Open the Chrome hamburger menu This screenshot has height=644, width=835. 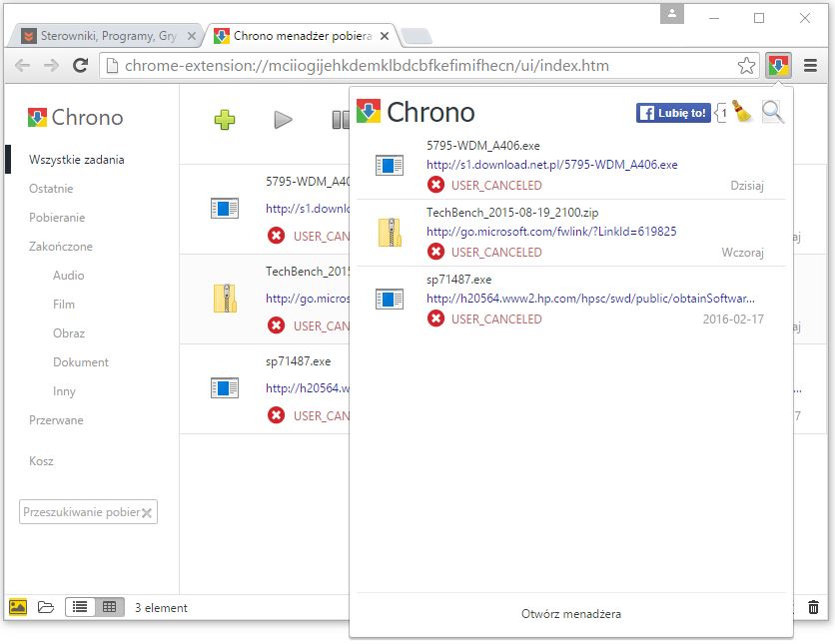click(x=810, y=66)
